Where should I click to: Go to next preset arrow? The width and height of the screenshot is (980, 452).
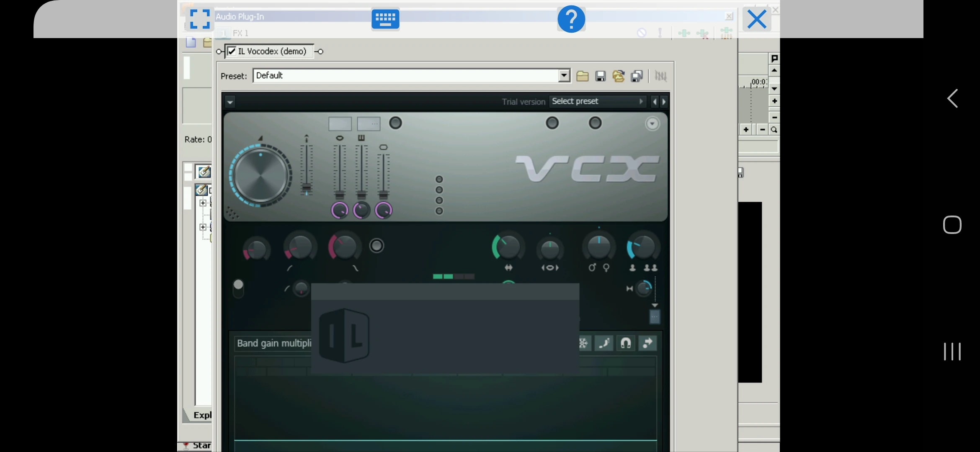click(x=664, y=102)
